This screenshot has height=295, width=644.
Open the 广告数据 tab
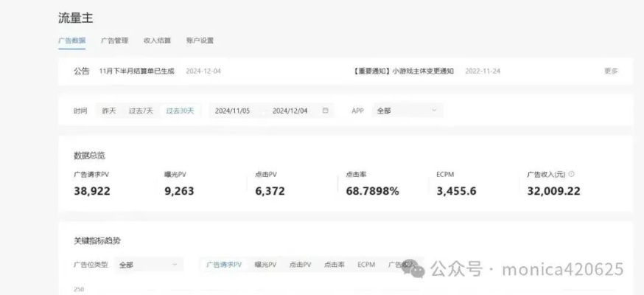tap(72, 41)
